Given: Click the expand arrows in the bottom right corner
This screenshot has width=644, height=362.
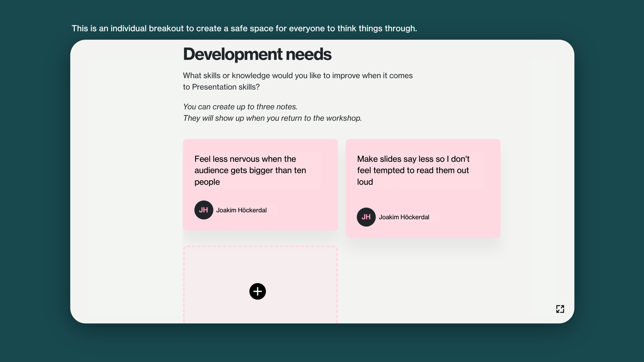Looking at the screenshot, I should (560, 309).
